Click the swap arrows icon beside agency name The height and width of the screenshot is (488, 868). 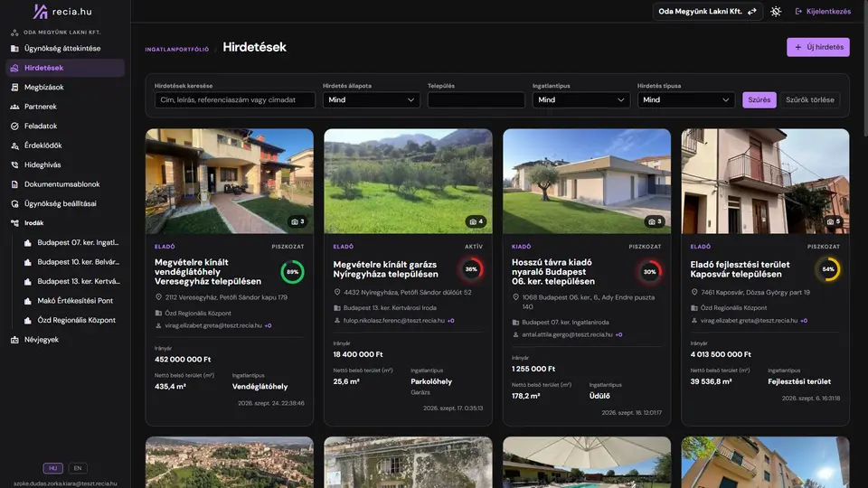[751, 12]
